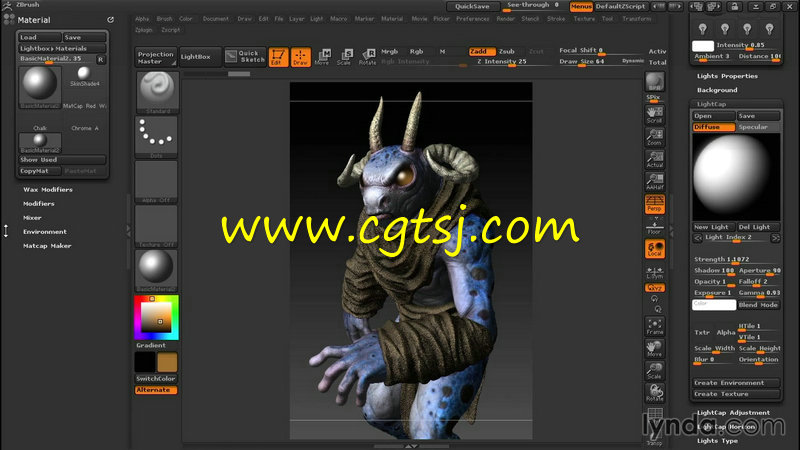Activate L.Sym local symmetry icon
Viewport: 800px width, 450px height.
click(x=655, y=272)
